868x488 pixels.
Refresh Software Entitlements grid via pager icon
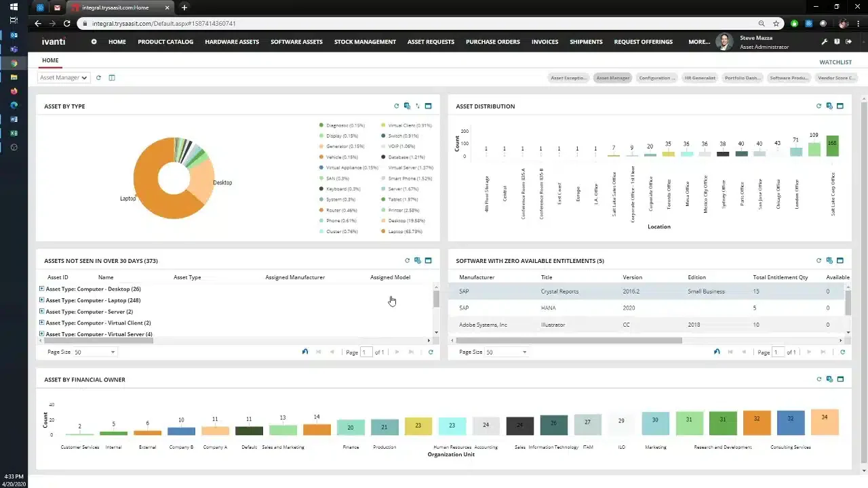point(843,352)
